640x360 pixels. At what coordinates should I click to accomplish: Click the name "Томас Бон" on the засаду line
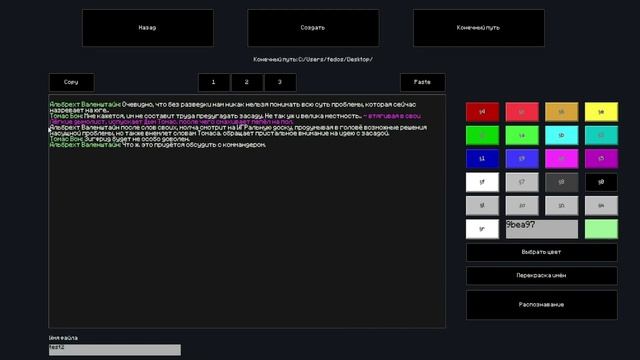pyautogui.click(x=66, y=116)
